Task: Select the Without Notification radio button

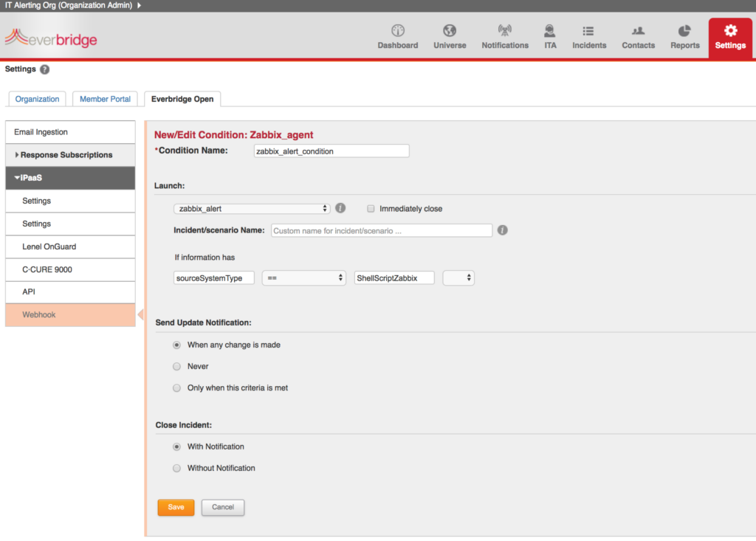Action: (177, 468)
